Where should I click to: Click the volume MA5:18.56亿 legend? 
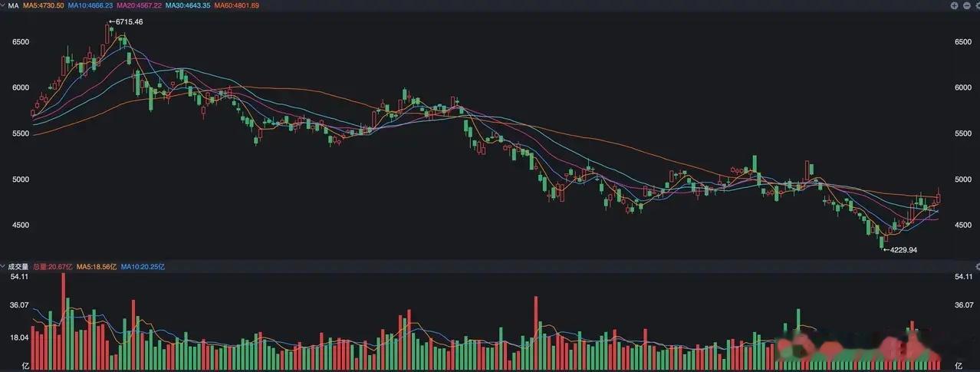96,267
